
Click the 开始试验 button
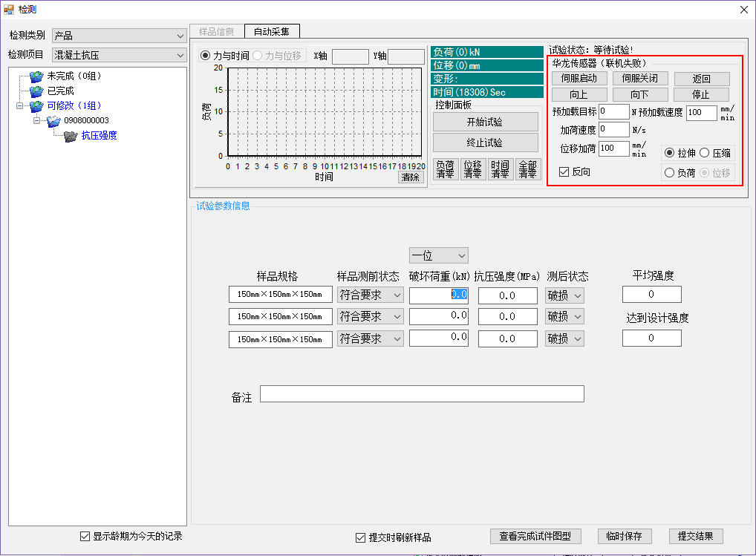click(485, 122)
